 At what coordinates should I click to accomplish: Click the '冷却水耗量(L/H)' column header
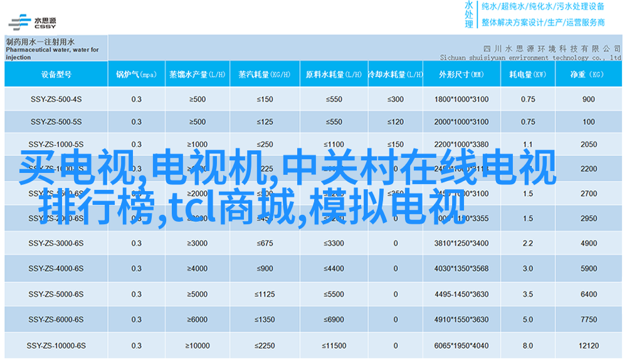tap(395, 75)
